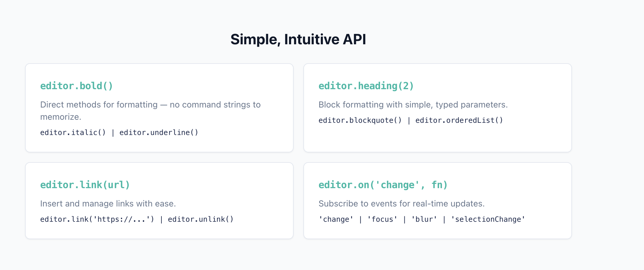Image resolution: width=644 pixels, height=270 pixels.
Task: Click 'Subscribe to events for real-time updates' text
Action: pos(402,204)
